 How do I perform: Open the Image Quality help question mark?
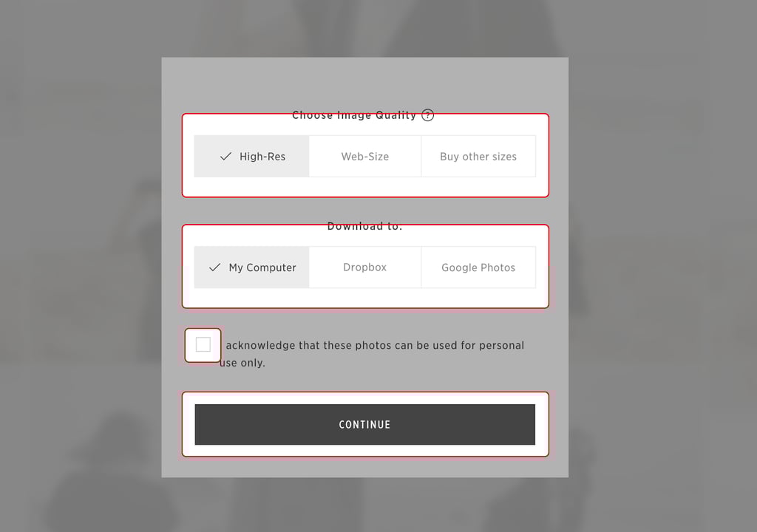(428, 115)
